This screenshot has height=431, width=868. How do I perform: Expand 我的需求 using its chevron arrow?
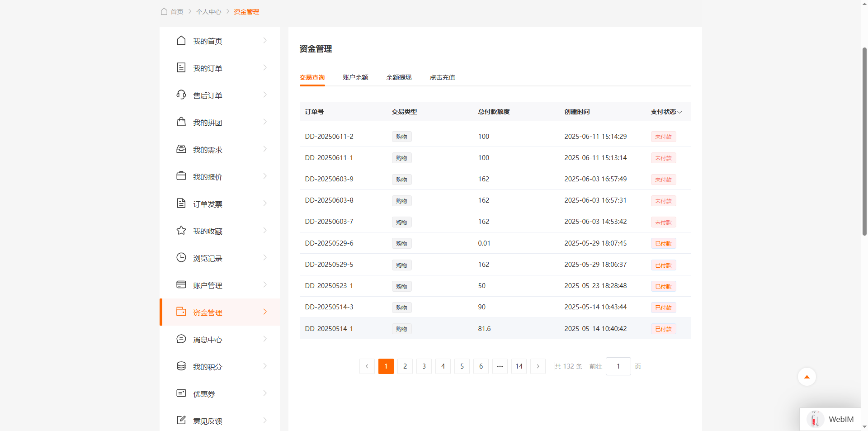[x=265, y=149]
